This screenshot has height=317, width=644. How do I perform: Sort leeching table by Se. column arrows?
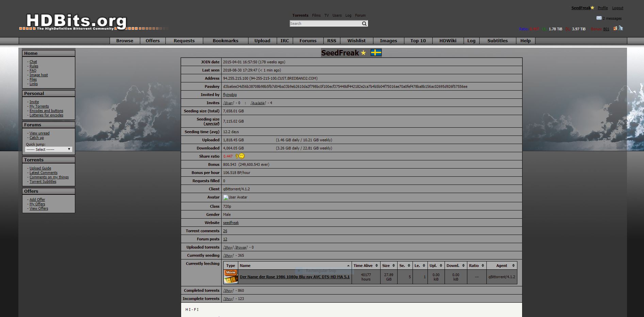[x=409, y=266]
